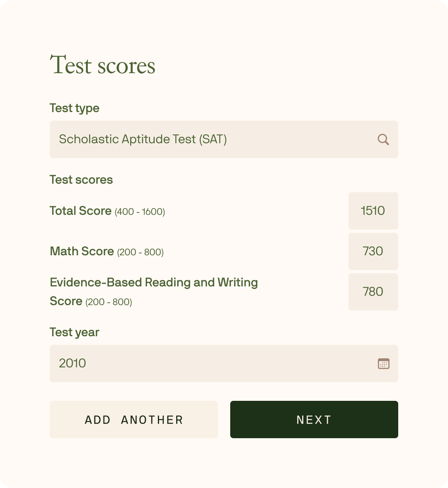Click the search magnifier icon in Test type field
Viewport: 448px width, 488px height.
click(x=383, y=139)
